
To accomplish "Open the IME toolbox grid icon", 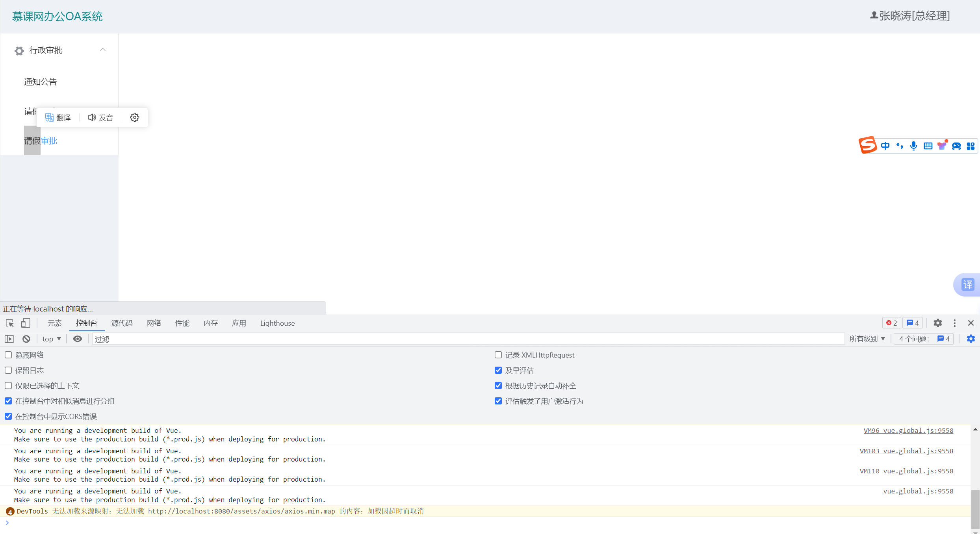I will 971,146.
